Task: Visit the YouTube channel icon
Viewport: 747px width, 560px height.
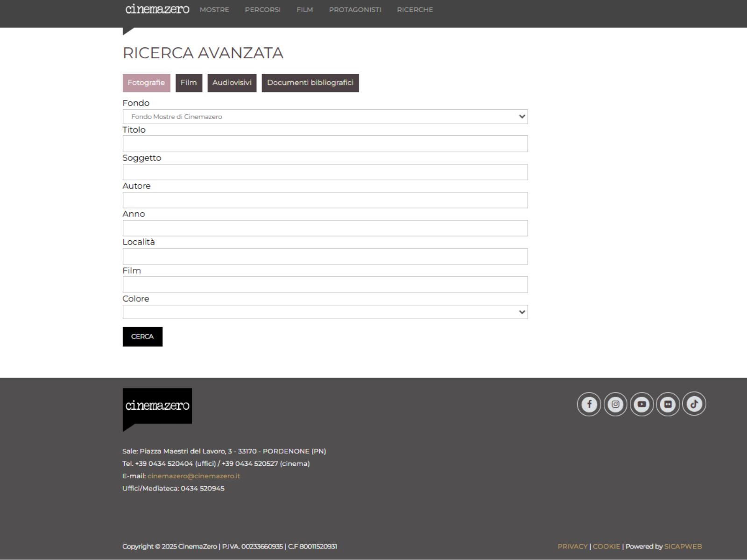Action: 641,404
